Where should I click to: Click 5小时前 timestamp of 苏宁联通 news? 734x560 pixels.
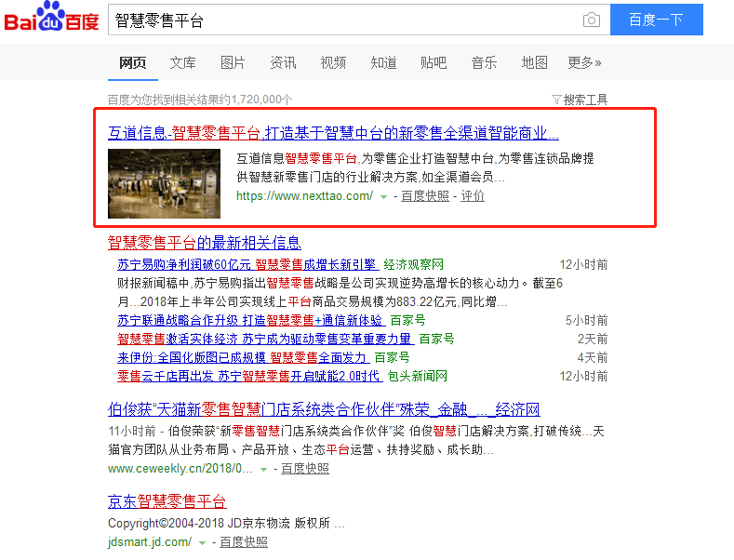click(x=586, y=320)
